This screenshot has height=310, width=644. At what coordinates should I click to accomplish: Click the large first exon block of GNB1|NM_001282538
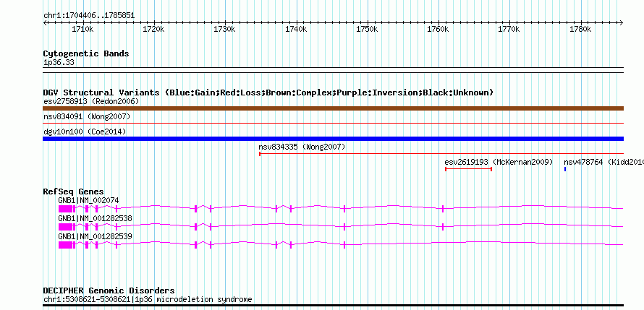point(65,227)
